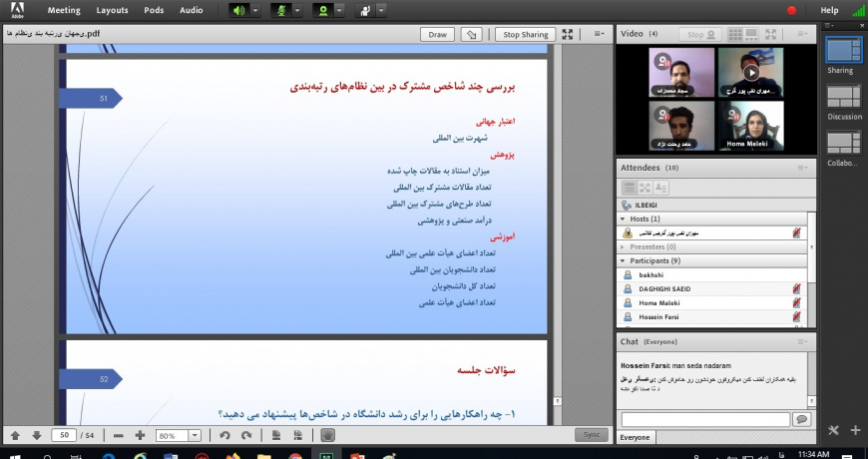Toggle the microphone mute icon

tap(280, 11)
